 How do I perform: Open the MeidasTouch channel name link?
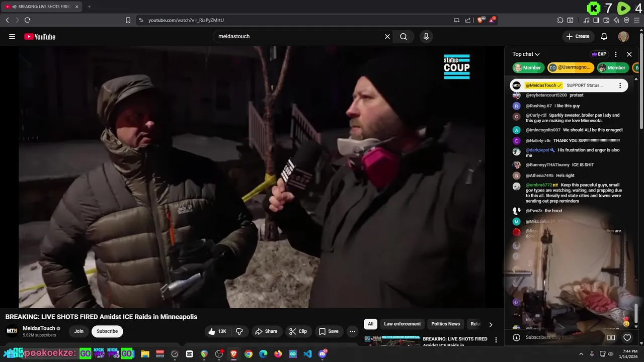click(x=39, y=328)
